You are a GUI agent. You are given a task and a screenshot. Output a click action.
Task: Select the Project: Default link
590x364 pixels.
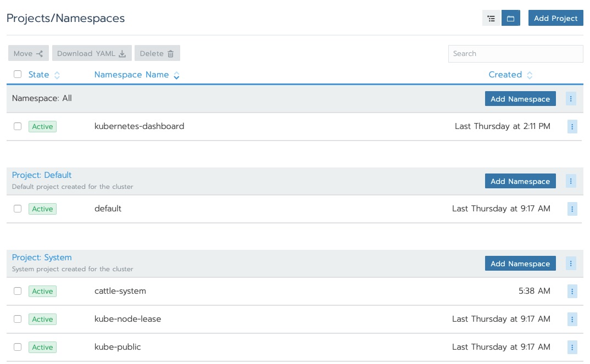(x=41, y=175)
